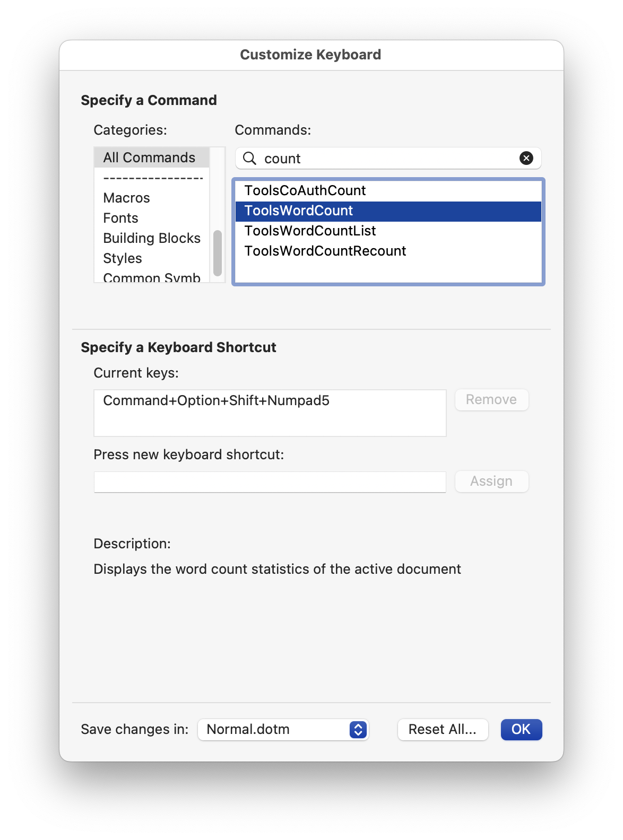Select the Common Symbols category
The width and height of the screenshot is (623, 840).
152,277
